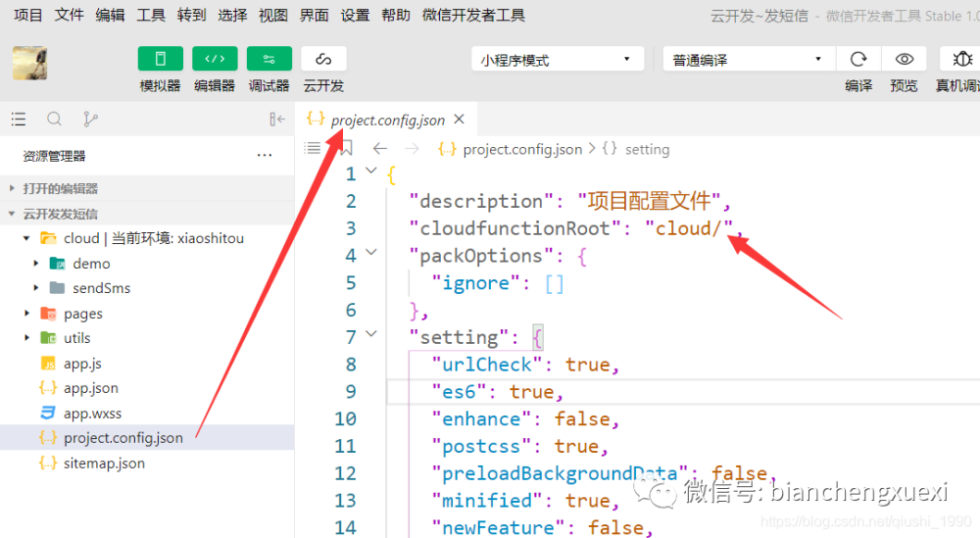
Task: Collapse the sidebar panel icon
Action: [x=277, y=119]
